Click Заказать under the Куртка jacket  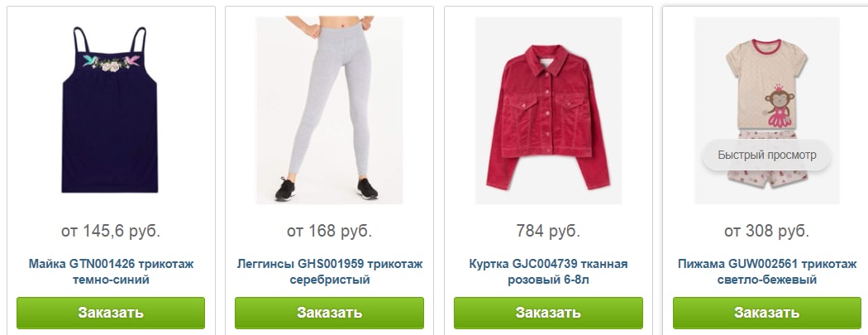[x=548, y=313]
